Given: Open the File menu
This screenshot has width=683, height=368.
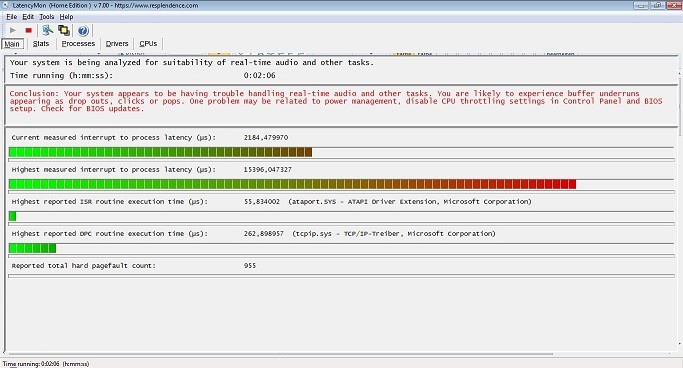Looking at the screenshot, I should 11,17.
